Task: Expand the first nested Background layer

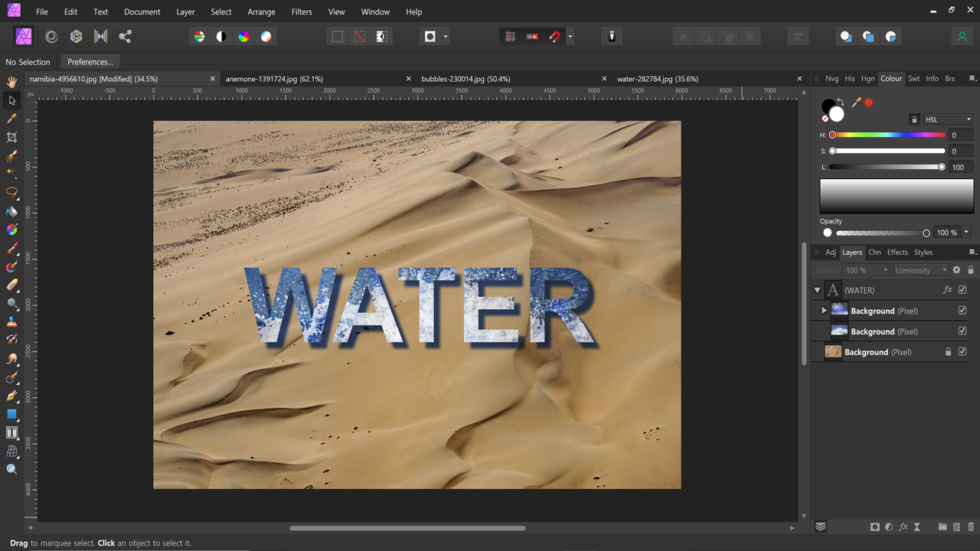Action: [x=825, y=311]
